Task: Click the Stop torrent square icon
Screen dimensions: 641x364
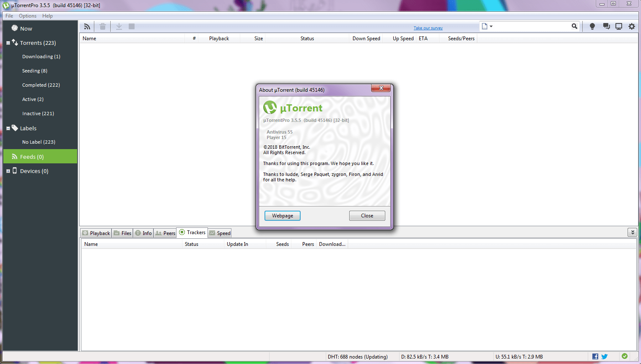Action: coord(132,26)
